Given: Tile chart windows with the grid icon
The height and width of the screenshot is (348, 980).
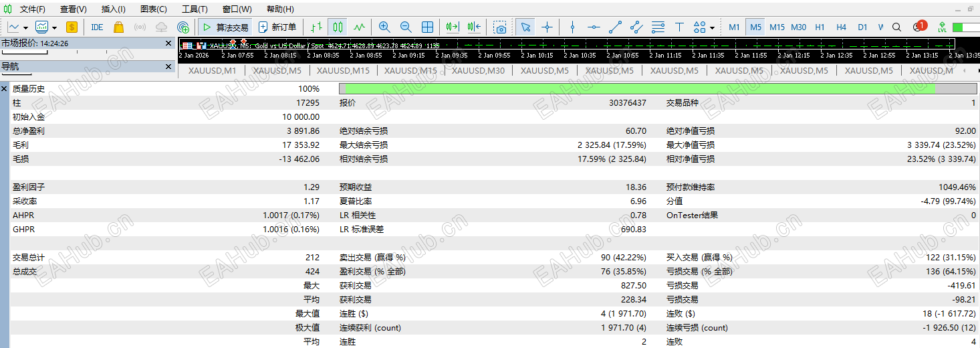Looking at the screenshot, I should [428, 27].
